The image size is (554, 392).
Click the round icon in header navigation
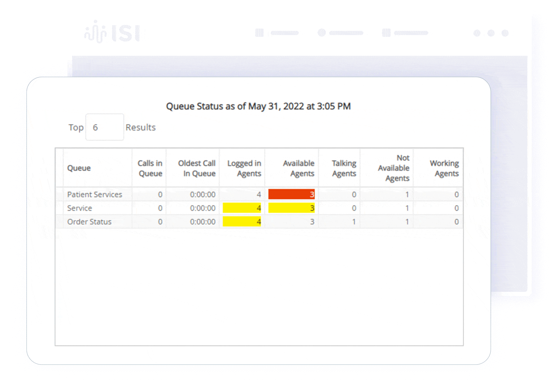tap(322, 33)
